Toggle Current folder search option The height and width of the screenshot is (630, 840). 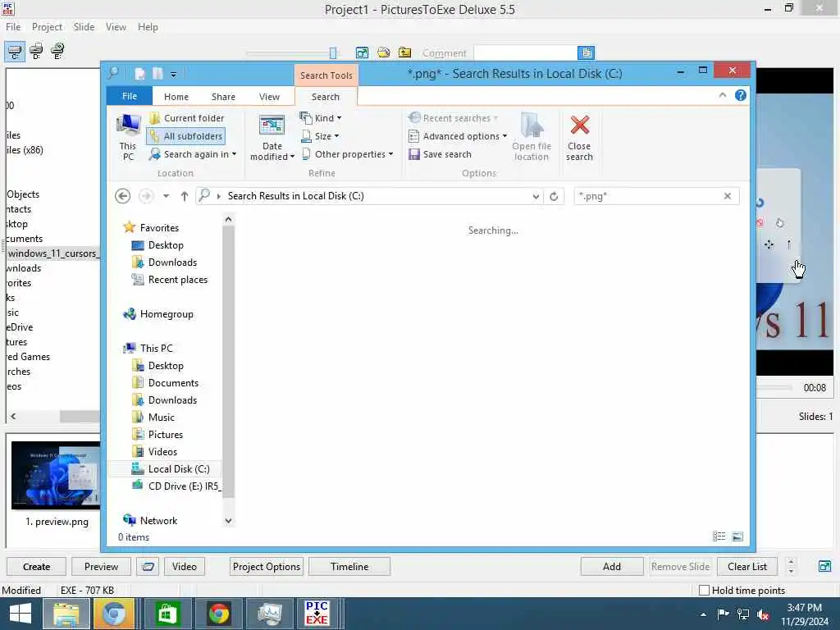(x=186, y=118)
